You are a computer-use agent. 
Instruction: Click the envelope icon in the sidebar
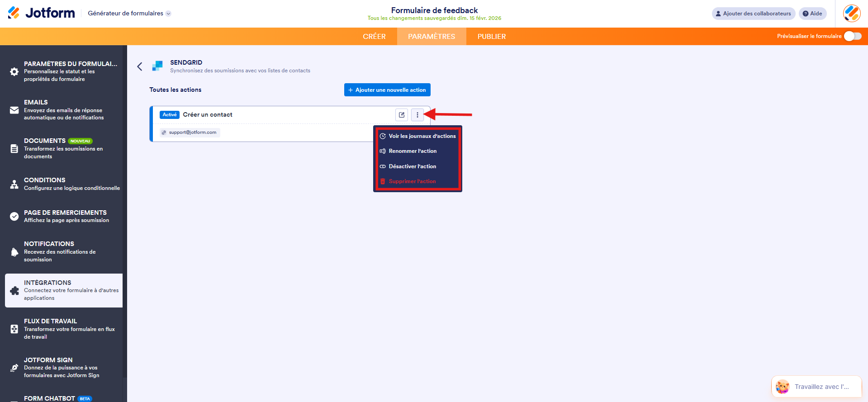tap(14, 110)
